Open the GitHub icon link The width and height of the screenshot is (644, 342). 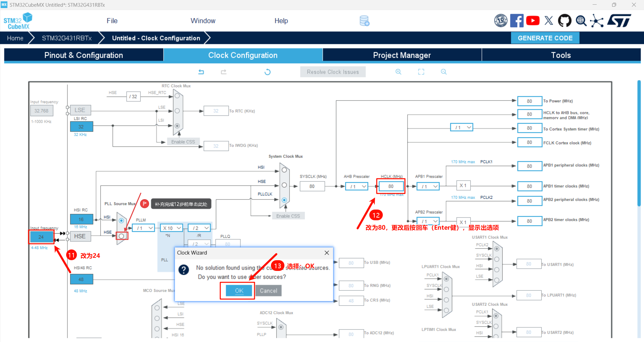click(564, 21)
